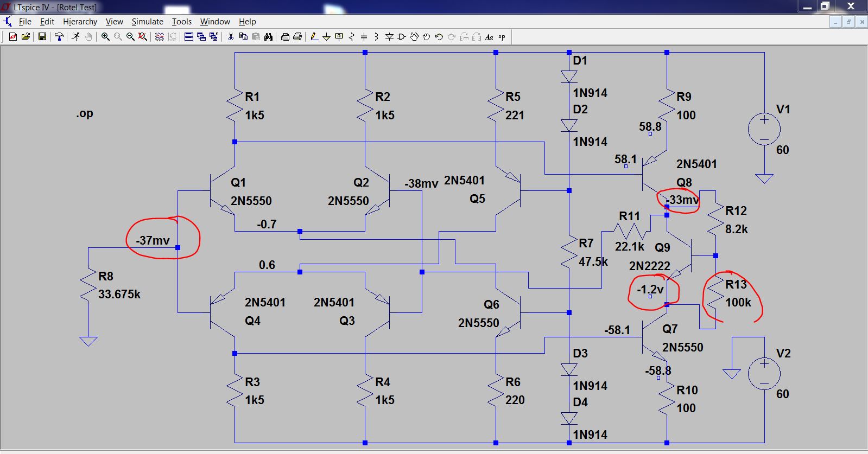
Task: Select the Move hand tool
Action: (414, 37)
